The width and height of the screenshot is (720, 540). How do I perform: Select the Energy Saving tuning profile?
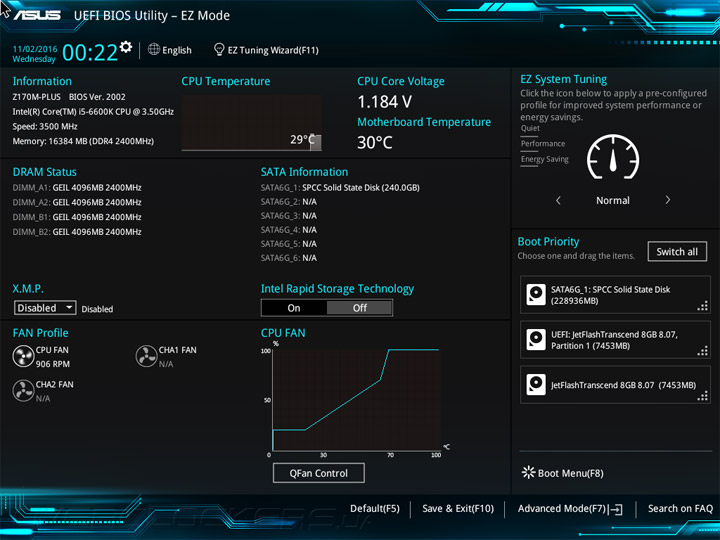545,159
